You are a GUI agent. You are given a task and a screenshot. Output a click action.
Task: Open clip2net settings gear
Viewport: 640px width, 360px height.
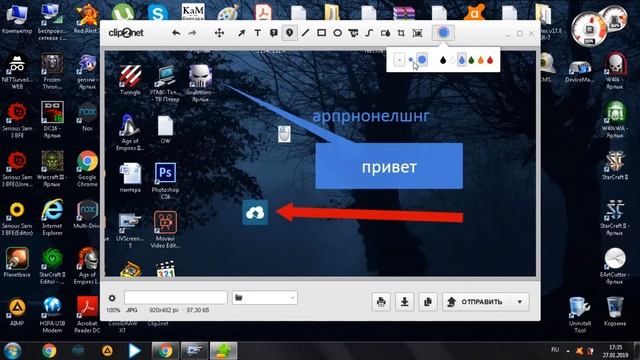coord(112,298)
